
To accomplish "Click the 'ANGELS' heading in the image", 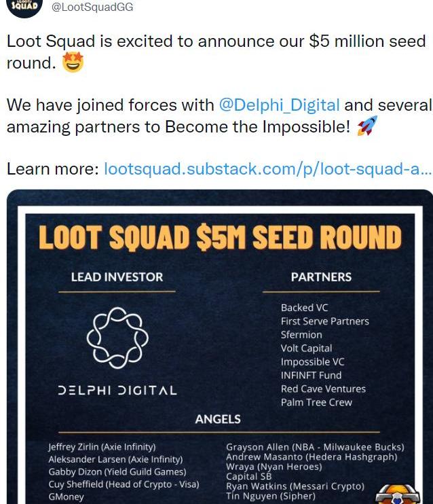I will point(218,419).
